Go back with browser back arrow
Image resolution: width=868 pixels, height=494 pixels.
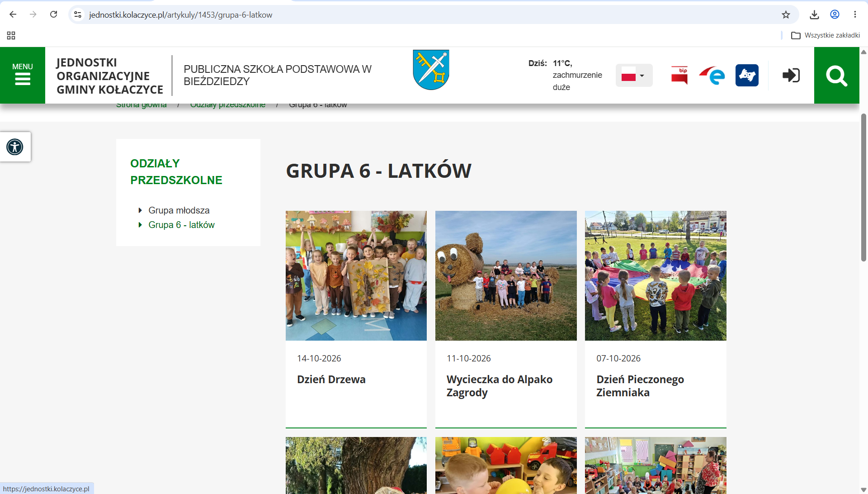coord(13,14)
